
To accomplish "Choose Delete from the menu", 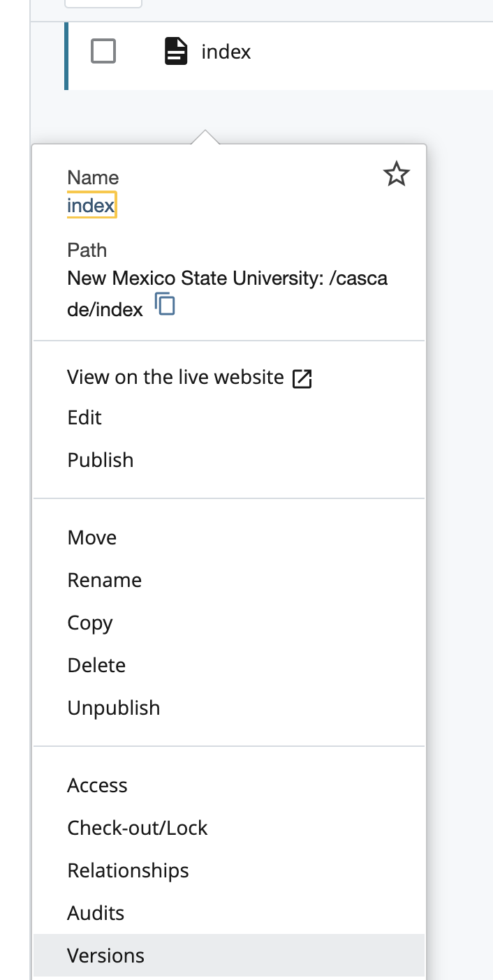I will 96,665.
